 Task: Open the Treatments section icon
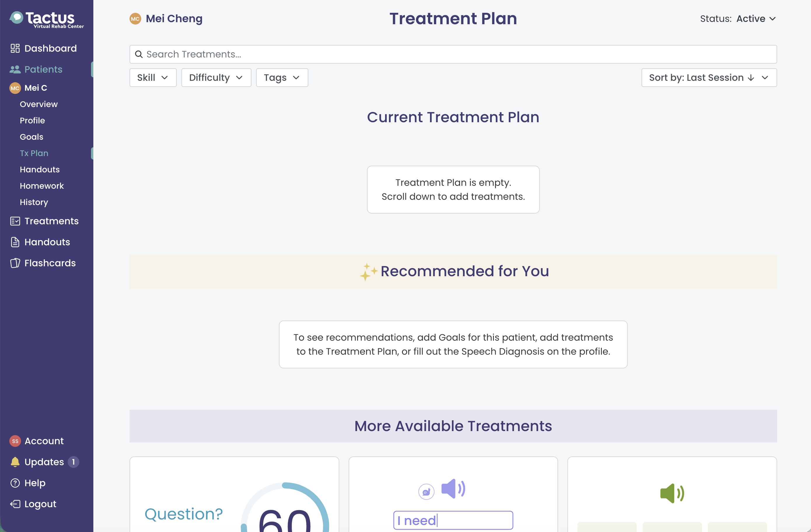[15, 221]
